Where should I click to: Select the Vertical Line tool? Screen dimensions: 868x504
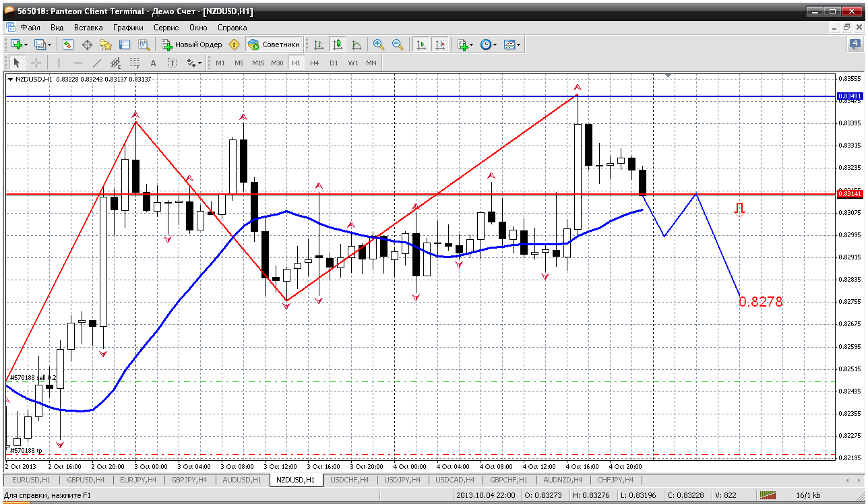point(59,63)
